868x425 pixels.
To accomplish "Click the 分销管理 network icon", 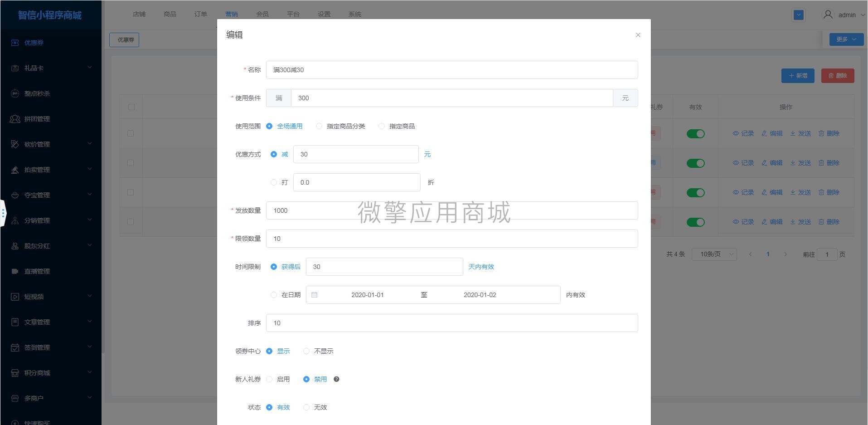I will (15, 220).
